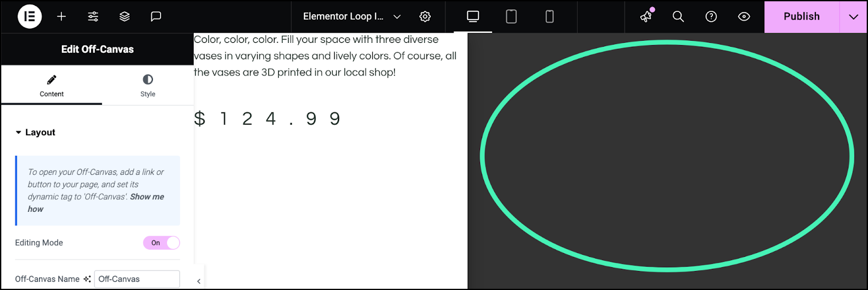Preview changes with the eye icon
868x290 pixels.
(x=744, y=16)
